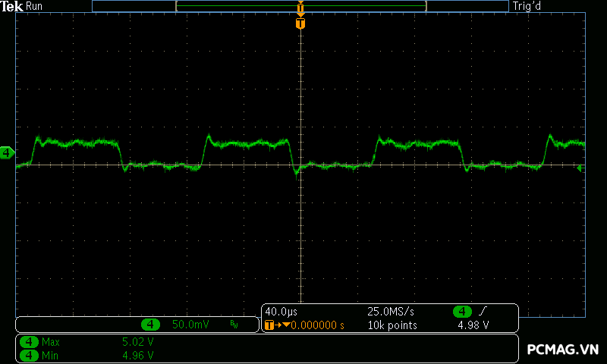This screenshot has height=364, width=607.
Task: Click the 10k points record length readout
Action: [x=392, y=325]
